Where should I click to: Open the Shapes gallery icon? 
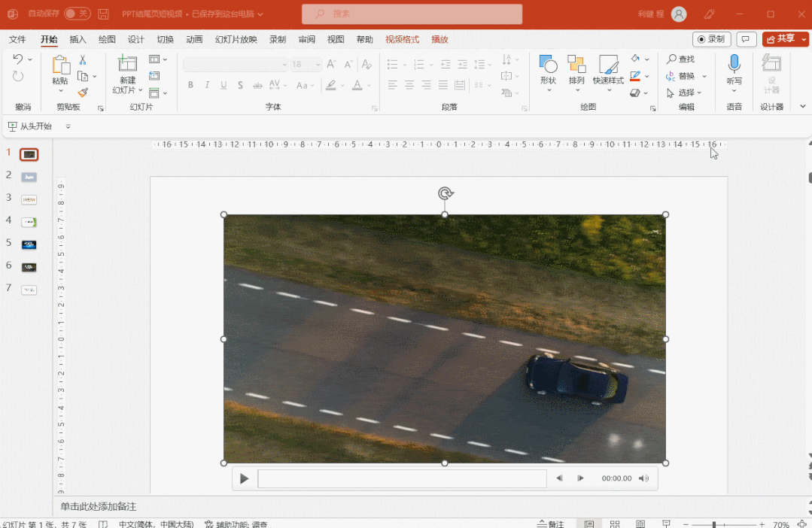pos(548,65)
